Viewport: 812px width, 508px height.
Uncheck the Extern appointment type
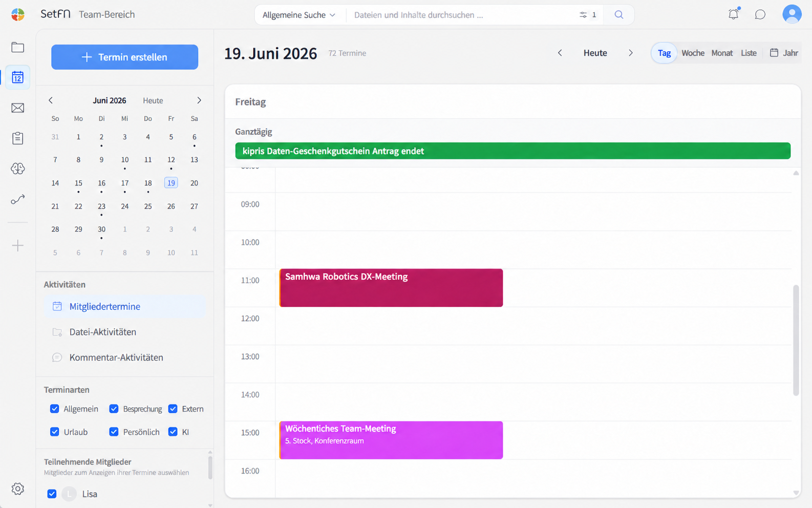tap(173, 409)
